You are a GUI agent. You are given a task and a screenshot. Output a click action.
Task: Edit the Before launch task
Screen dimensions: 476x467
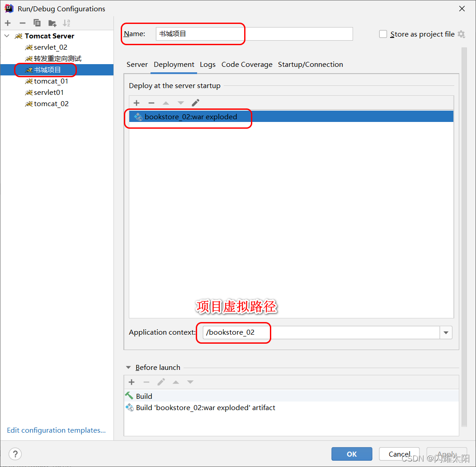(161, 382)
